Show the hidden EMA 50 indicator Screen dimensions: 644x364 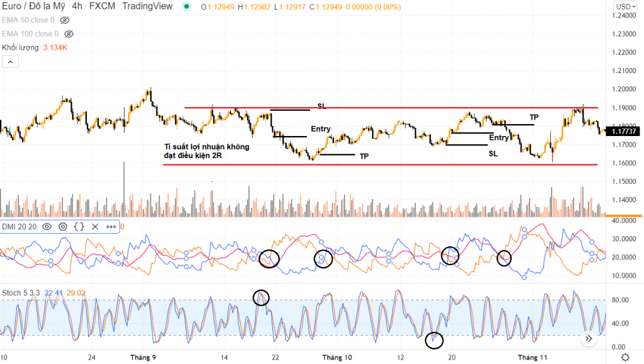tap(64, 20)
